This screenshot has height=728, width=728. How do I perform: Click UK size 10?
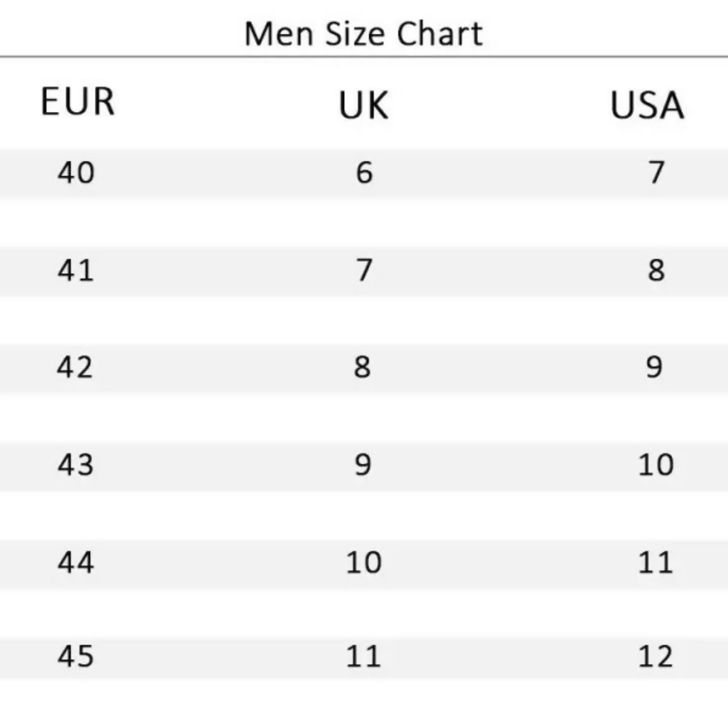[x=364, y=563]
